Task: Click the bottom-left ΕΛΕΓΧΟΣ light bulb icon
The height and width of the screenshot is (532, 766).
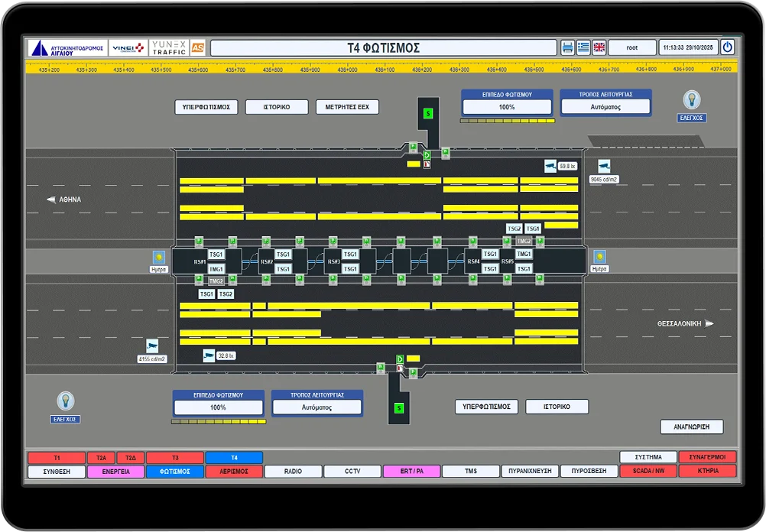Action: click(x=66, y=401)
